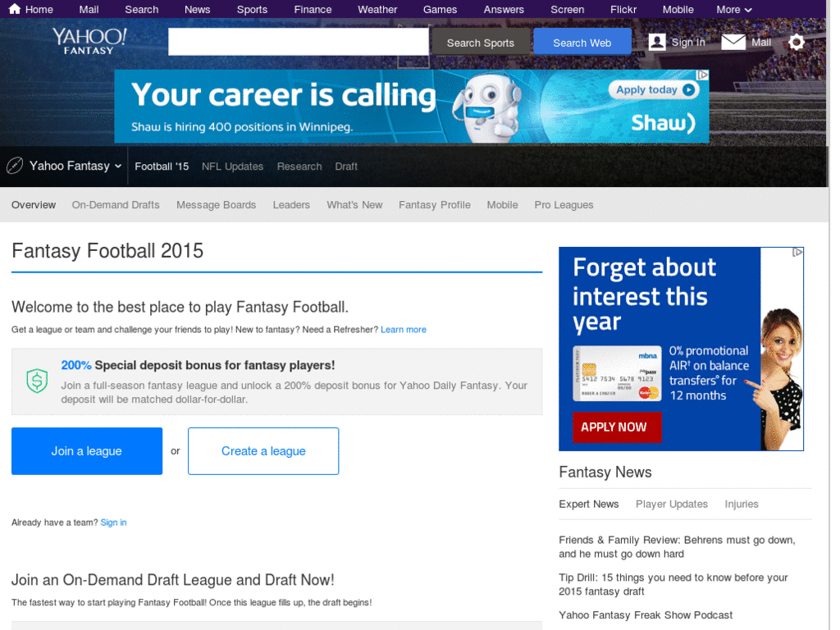The image size is (840, 630).
Task: Click the Join a league button
Action: [87, 451]
